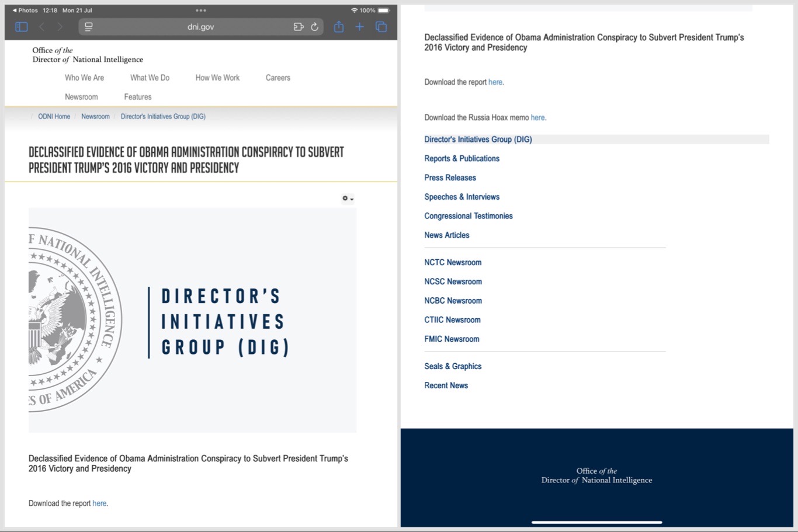Toggle the Safari sidebar icon
Image resolution: width=798 pixels, height=532 pixels.
tap(22, 27)
